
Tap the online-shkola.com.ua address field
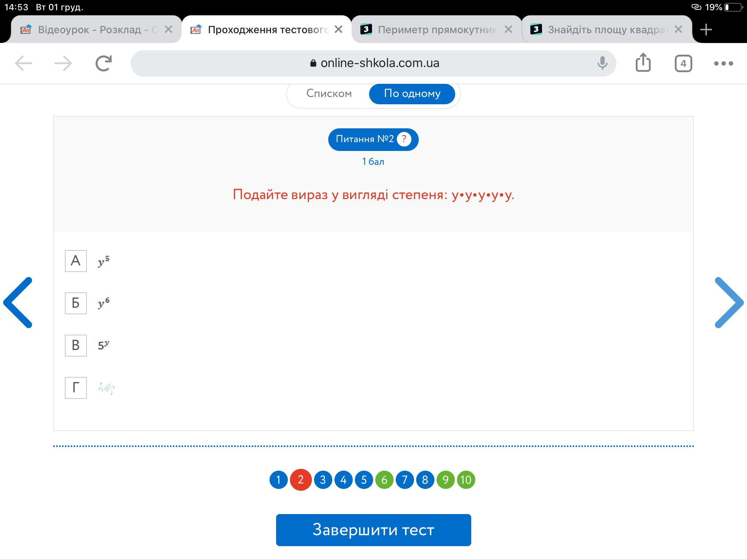click(x=379, y=63)
